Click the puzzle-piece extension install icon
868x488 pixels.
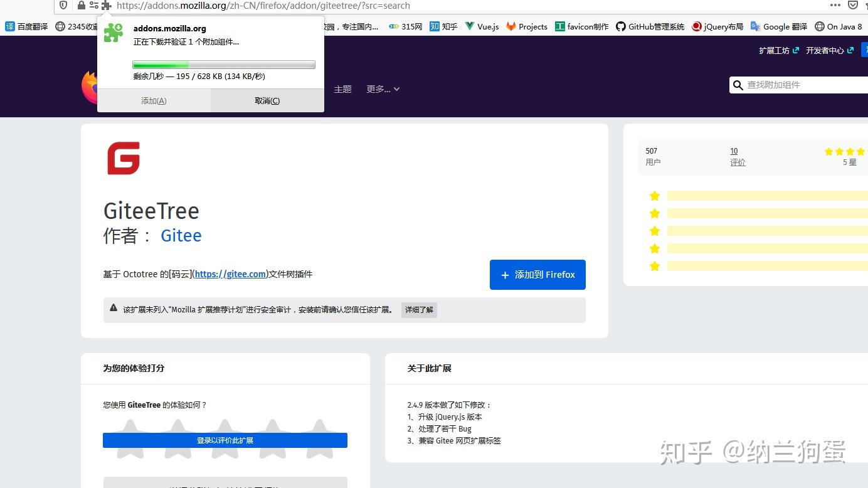click(106, 5)
